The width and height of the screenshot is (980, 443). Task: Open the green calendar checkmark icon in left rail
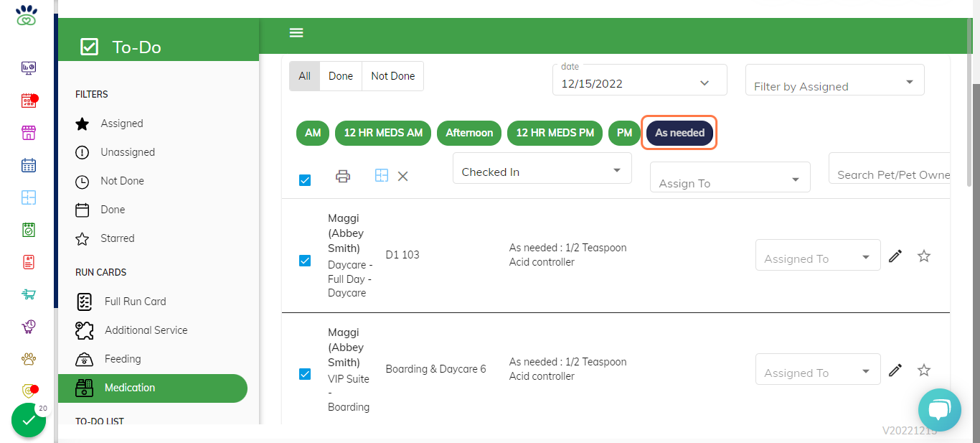click(x=29, y=230)
